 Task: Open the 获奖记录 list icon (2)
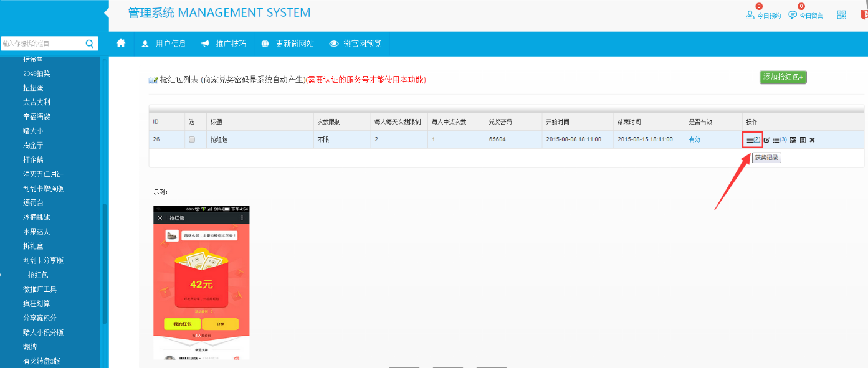[x=753, y=139]
